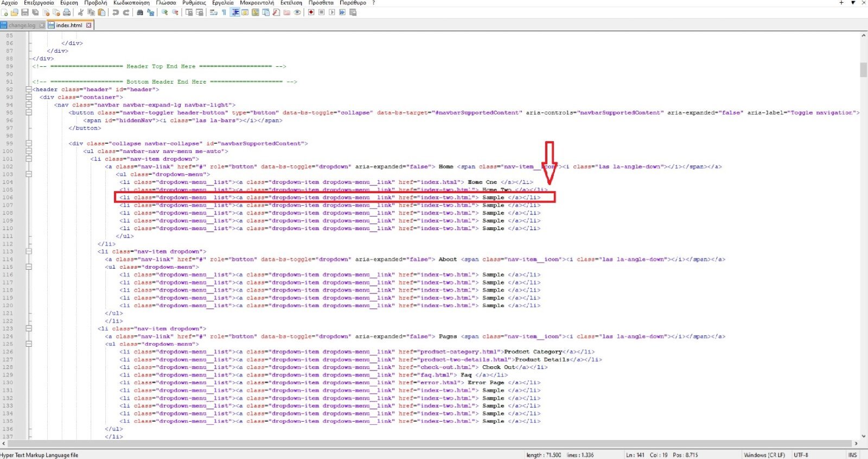Open the Function List panel icon
Screen dimensions: 868x459
pyautogui.click(x=276, y=12)
